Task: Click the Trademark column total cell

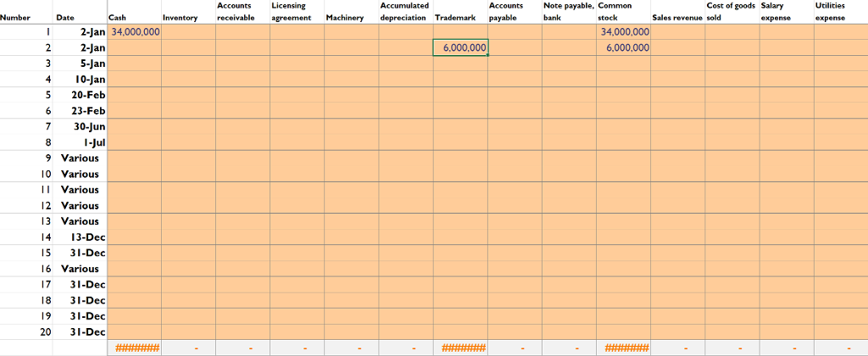Action: [x=460, y=348]
